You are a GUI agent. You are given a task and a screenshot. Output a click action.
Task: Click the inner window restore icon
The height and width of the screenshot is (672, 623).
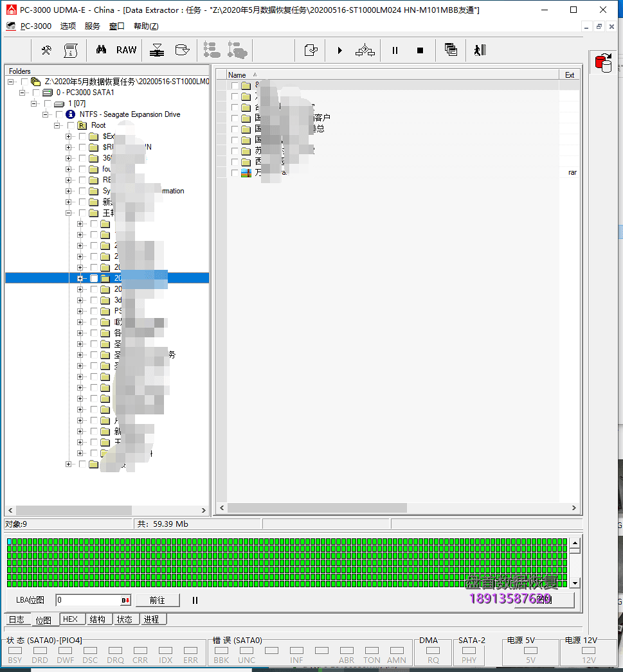599,26
